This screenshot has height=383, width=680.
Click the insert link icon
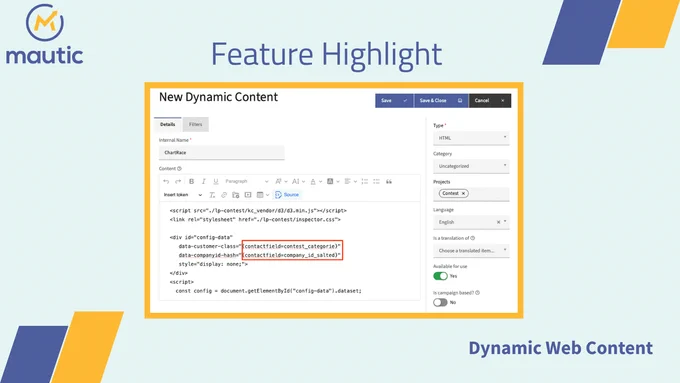224,195
